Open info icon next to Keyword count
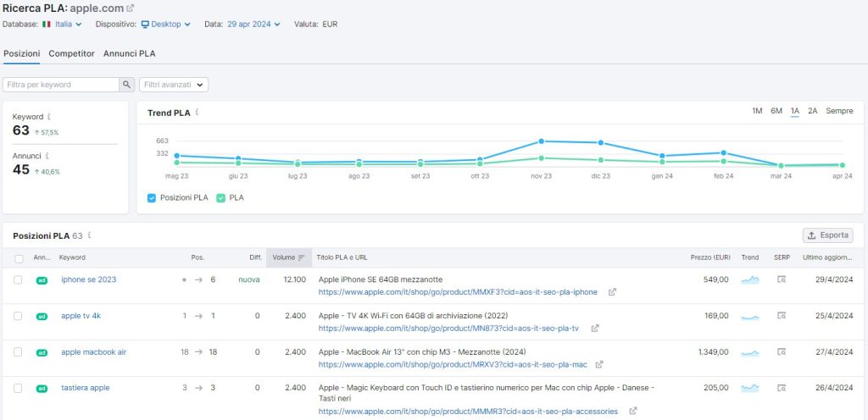 pos(48,117)
